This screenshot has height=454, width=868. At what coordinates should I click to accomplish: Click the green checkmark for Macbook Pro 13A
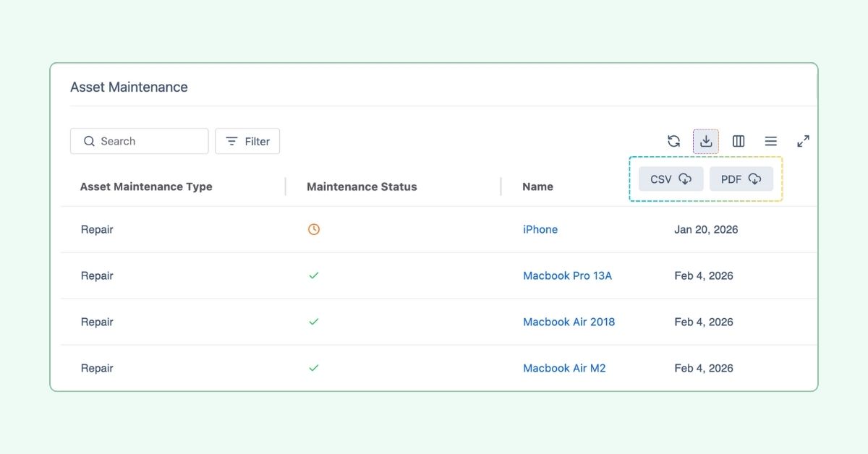tap(314, 276)
